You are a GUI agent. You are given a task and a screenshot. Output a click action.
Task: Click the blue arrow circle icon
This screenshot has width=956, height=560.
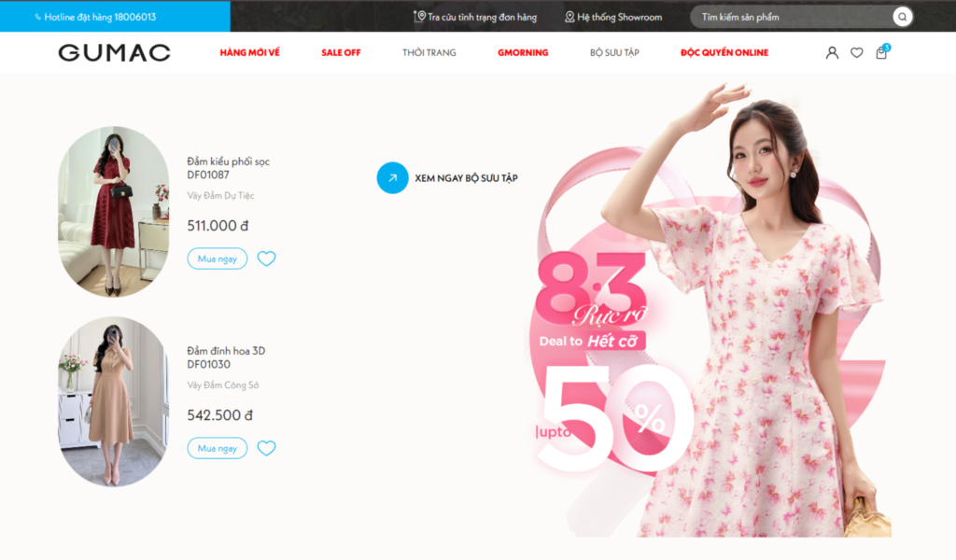pyautogui.click(x=393, y=178)
